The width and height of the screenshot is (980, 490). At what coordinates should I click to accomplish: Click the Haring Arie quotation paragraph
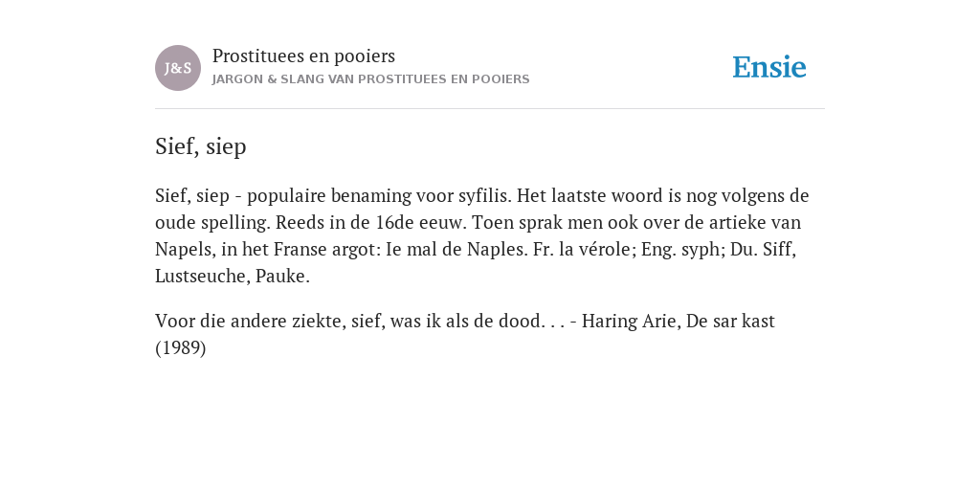pyautogui.click(x=465, y=334)
